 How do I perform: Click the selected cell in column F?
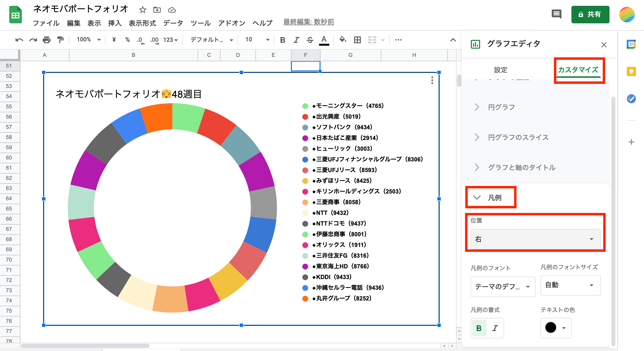pos(305,66)
